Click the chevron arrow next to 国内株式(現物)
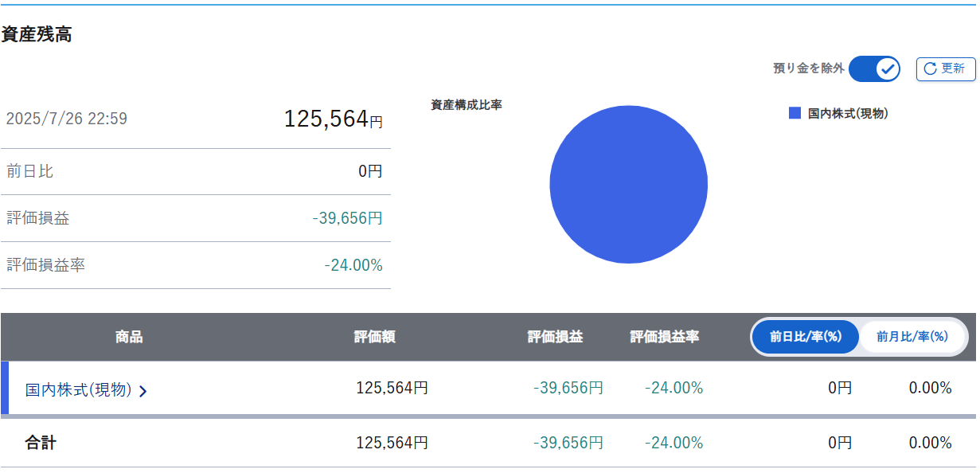 pos(143,390)
